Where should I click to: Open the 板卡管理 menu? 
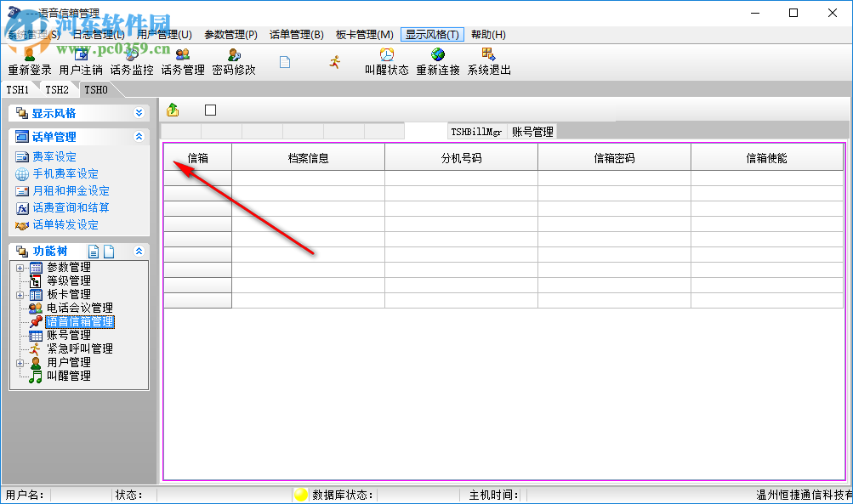tap(364, 34)
